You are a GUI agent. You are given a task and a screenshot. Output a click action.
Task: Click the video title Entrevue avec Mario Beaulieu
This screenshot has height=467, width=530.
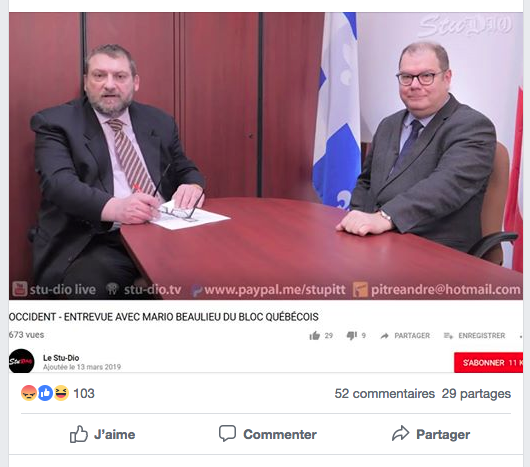coord(164,317)
